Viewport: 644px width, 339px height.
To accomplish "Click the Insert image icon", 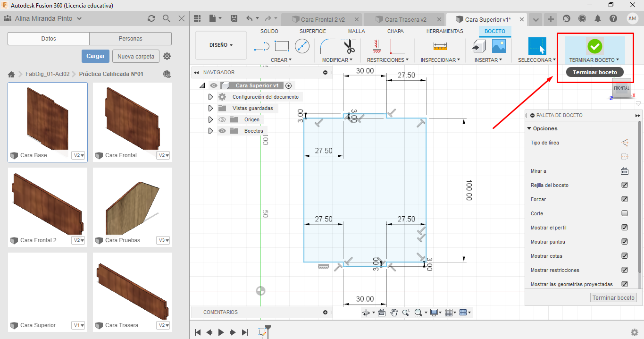I will tap(499, 46).
